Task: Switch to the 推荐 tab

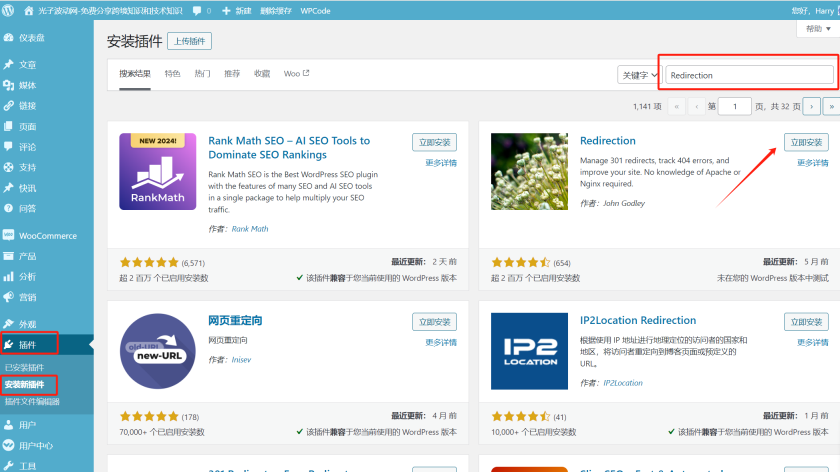Action: point(232,74)
